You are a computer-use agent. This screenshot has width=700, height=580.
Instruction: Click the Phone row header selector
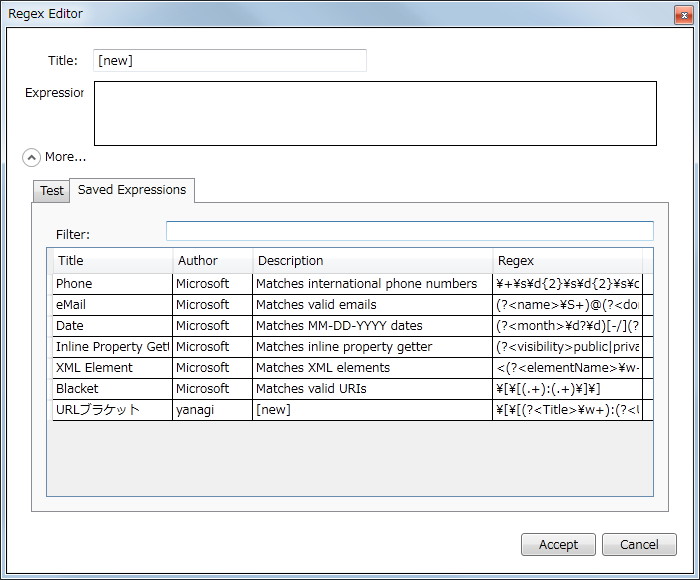click(x=50, y=284)
